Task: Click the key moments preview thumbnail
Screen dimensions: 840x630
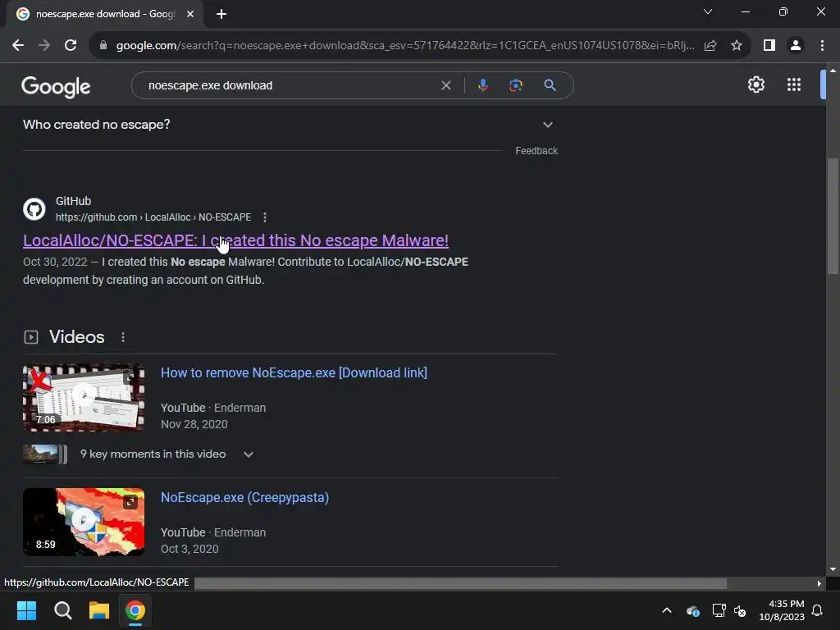Action: pyautogui.click(x=45, y=454)
